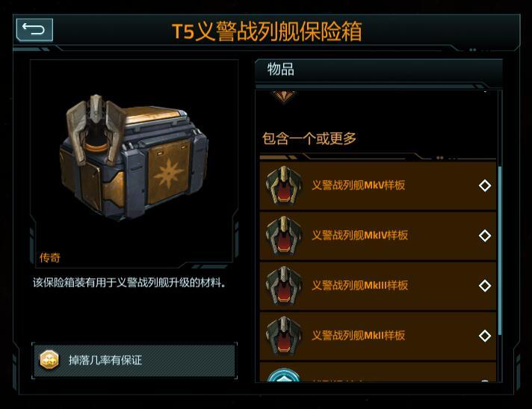Click the legendary safe box image

pyautogui.click(x=134, y=156)
